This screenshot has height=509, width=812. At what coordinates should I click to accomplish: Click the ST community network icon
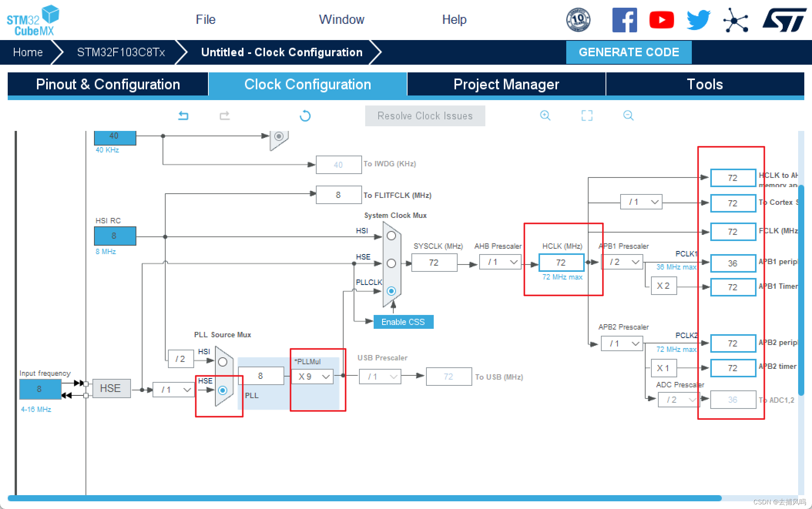tap(735, 20)
